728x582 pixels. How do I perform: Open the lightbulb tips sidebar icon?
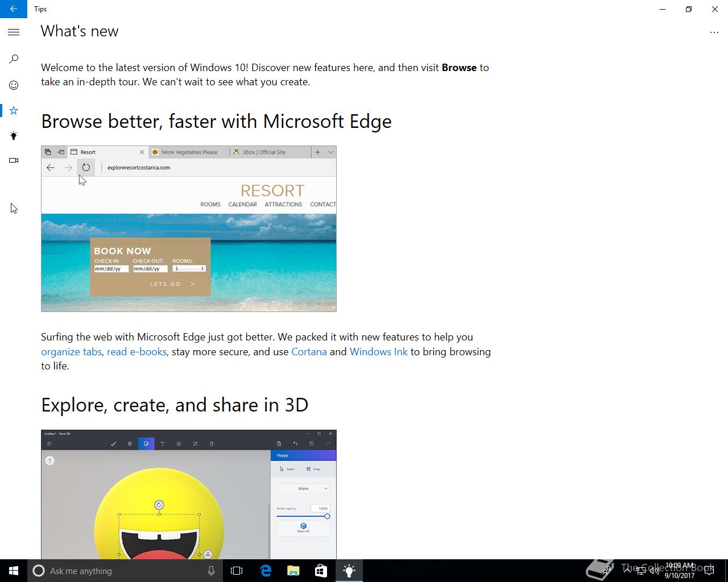click(x=14, y=135)
